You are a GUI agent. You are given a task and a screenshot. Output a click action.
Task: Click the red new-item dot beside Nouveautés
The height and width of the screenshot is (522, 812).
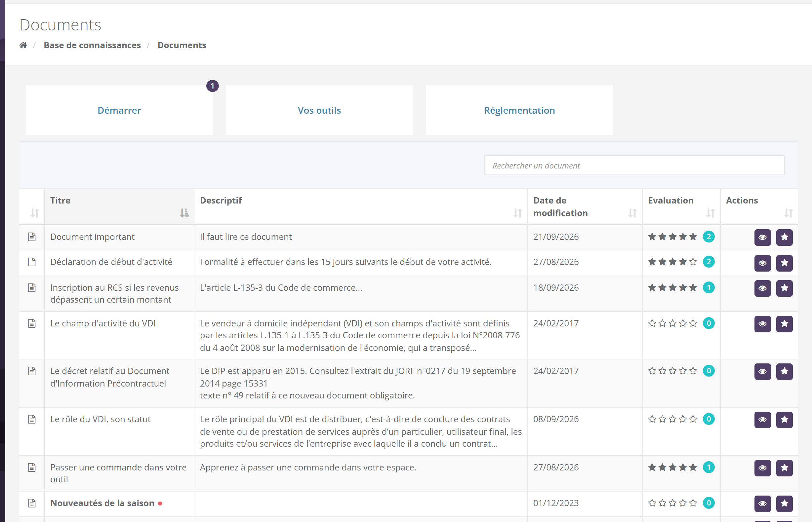(160, 504)
